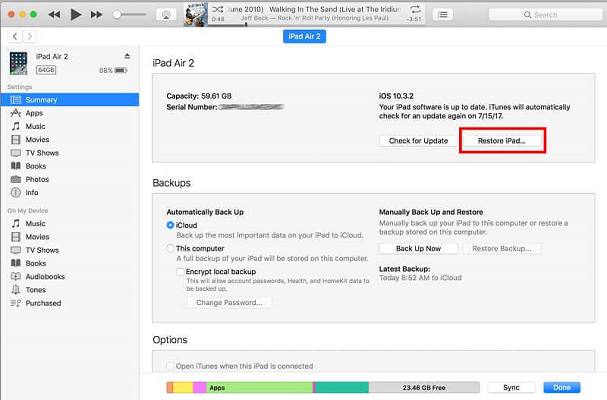This screenshot has height=400, width=607.
Task: Select the iPad Air 2 tab
Action: [303, 36]
